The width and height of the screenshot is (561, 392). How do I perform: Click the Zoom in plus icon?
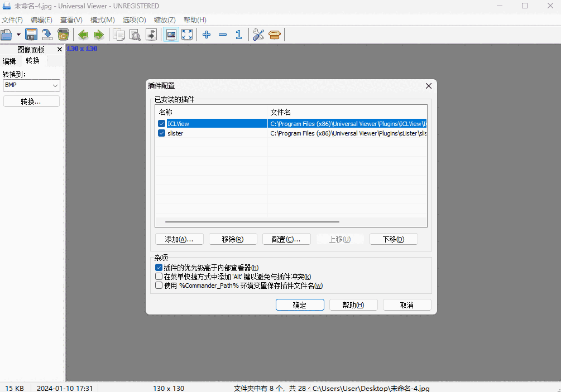pyautogui.click(x=206, y=34)
